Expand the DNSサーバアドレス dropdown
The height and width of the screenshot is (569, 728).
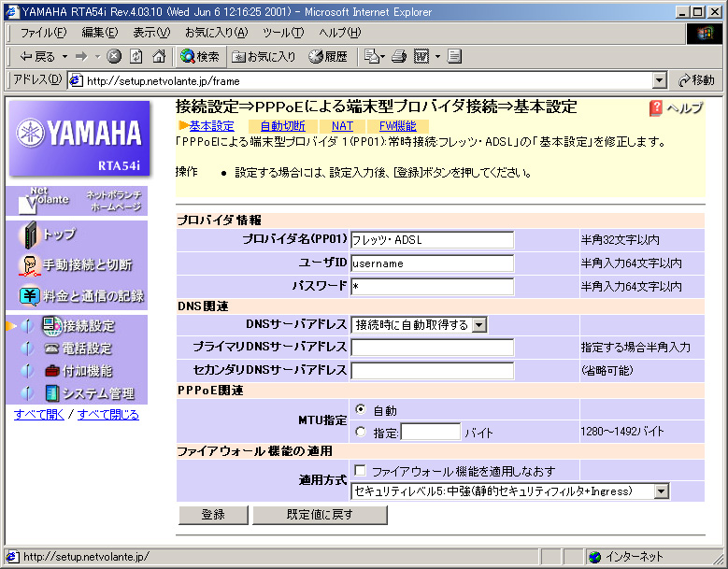tap(478, 325)
